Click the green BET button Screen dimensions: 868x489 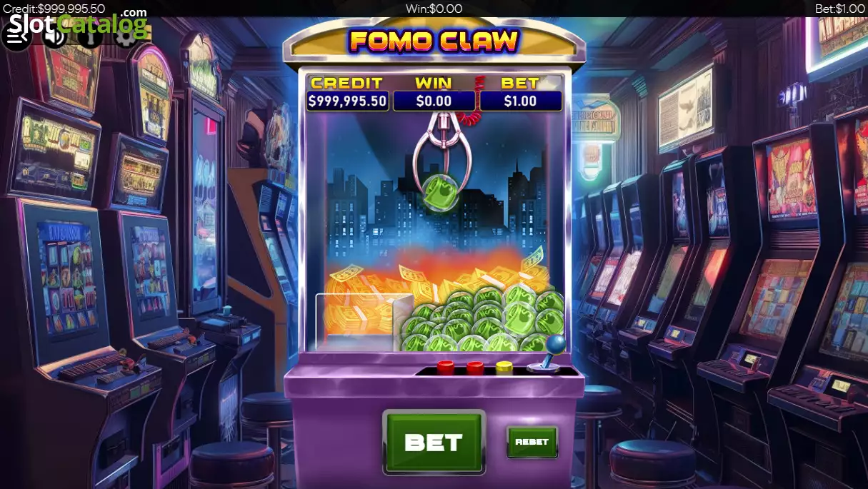(434, 442)
